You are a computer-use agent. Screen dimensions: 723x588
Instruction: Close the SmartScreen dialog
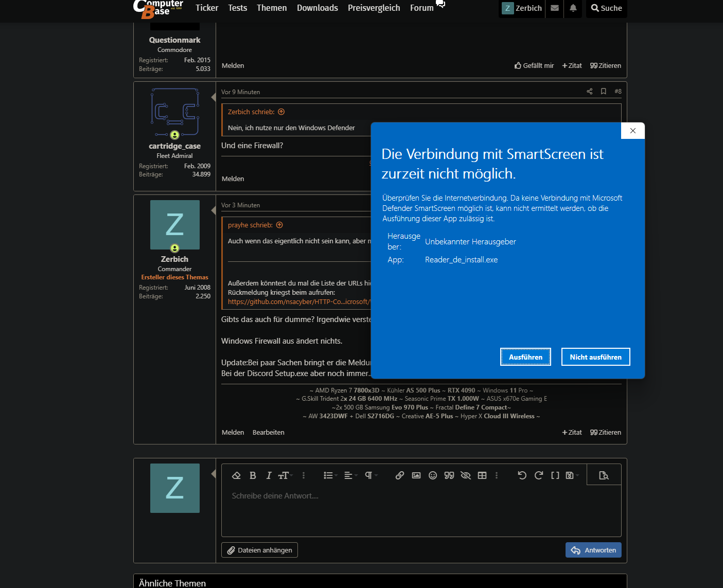pyautogui.click(x=633, y=131)
